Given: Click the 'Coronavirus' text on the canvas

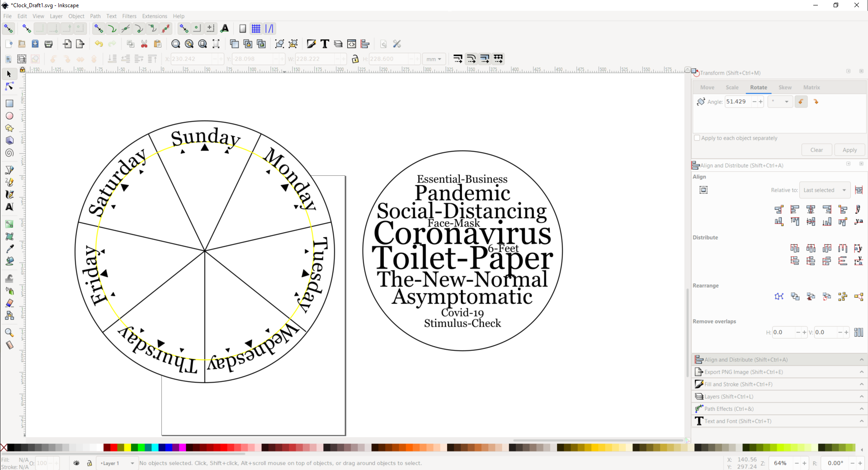Looking at the screenshot, I should [x=462, y=234].
